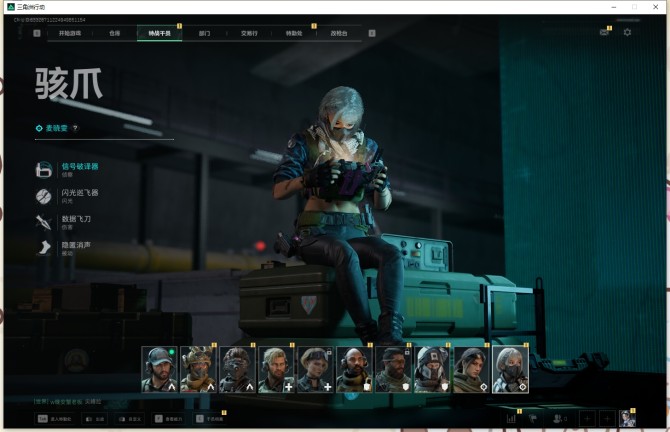The width and height of the screenshot is (670, 432).
Task: Select the 特战干员 tab
Action: (x=159, y=33)
